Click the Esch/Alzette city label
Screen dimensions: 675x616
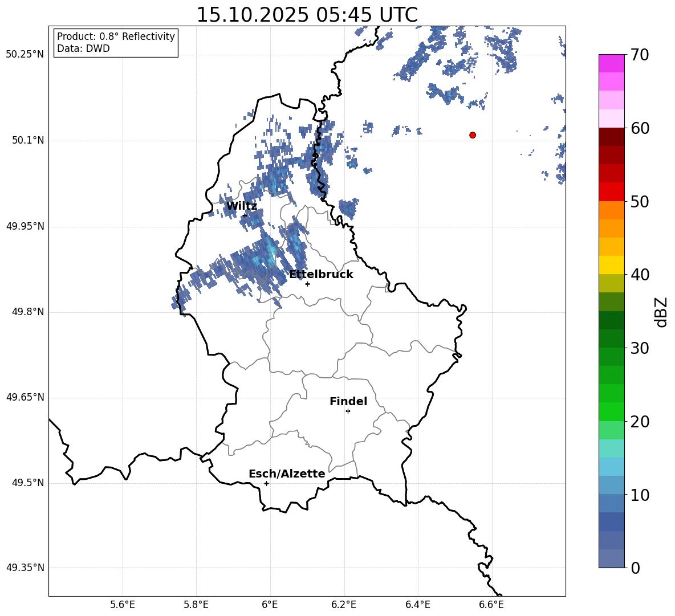point(287,474)
